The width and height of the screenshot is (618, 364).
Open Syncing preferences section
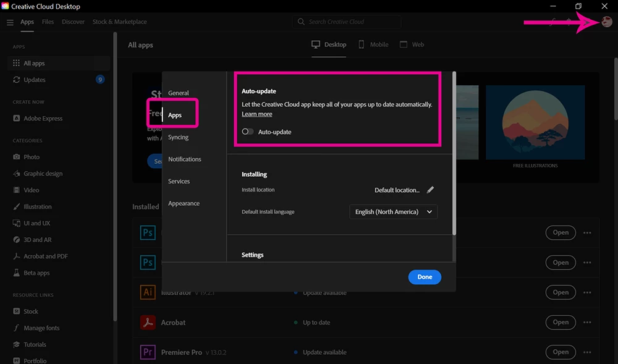coord(178,137)
